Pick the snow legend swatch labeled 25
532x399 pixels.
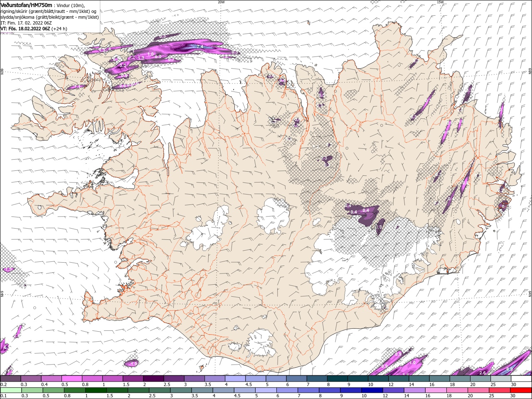click(x=501, y=379)
